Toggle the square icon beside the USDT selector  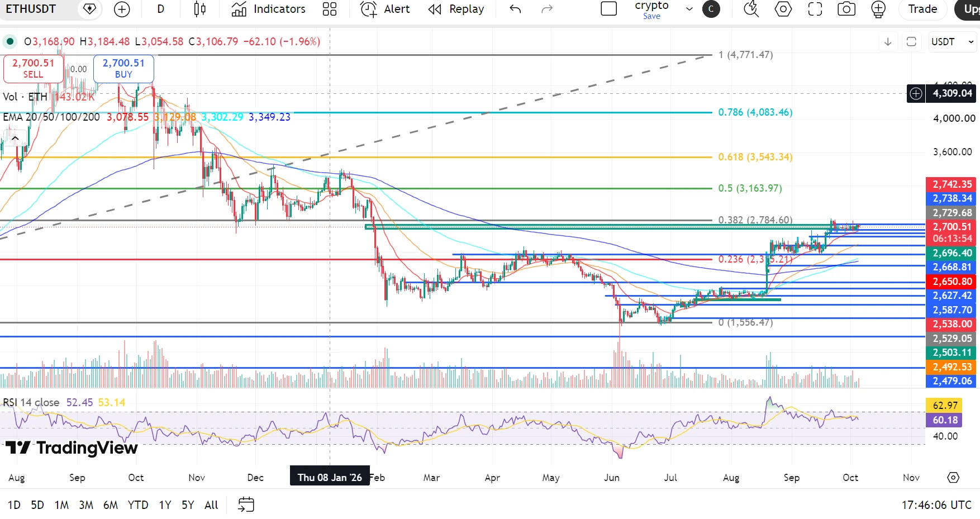tap(911, 42)
